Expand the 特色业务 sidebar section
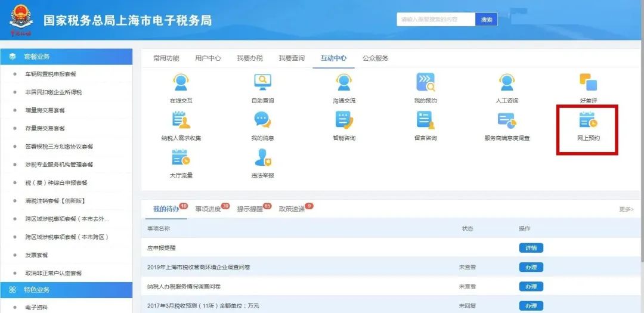The width and height of the screenshot is (644, 313). click(66, 290)
